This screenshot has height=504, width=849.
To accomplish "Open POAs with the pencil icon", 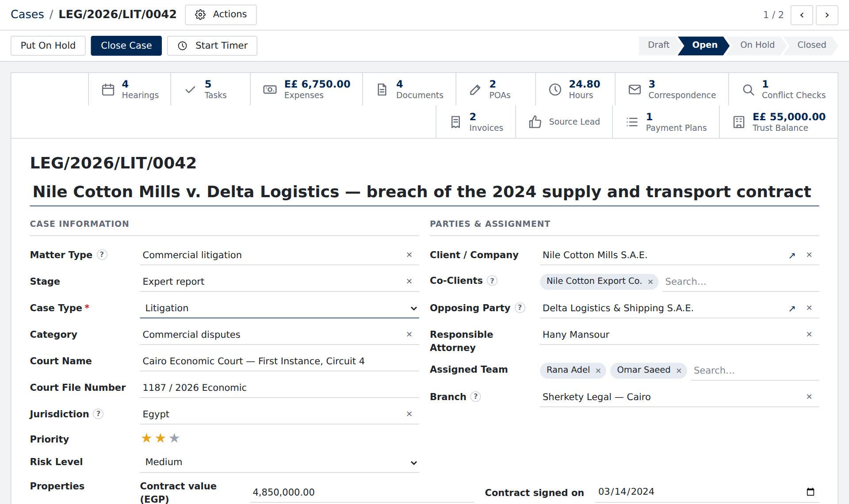I will point(495,89).
